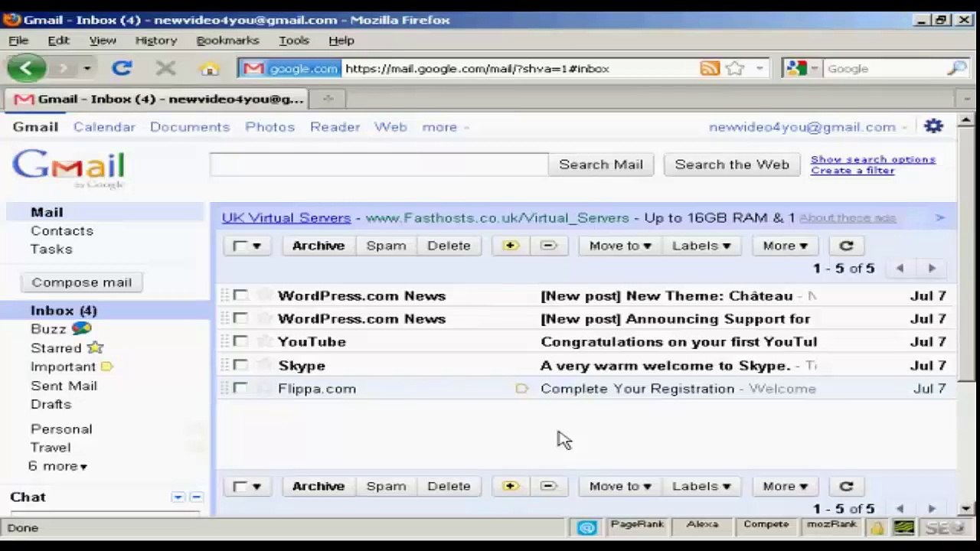Open the 'more' Google services dropdown
The image size is (980, 551).
[445, 127]
